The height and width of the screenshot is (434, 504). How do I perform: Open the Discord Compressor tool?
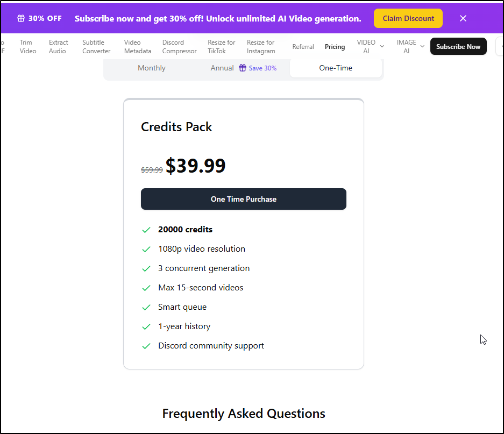click(180, 47)
